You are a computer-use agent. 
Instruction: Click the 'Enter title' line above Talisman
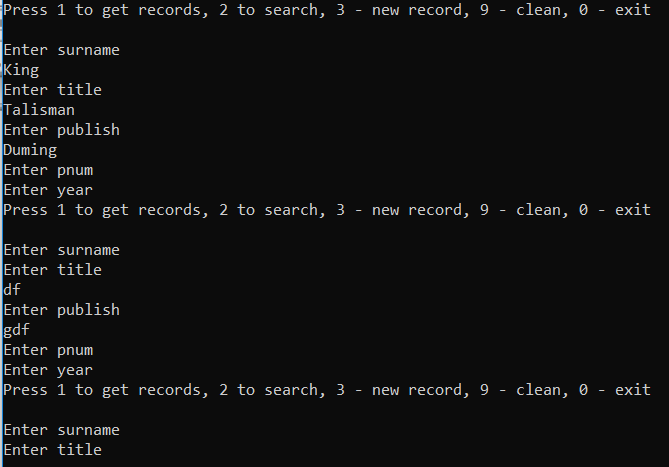(52, 90)
